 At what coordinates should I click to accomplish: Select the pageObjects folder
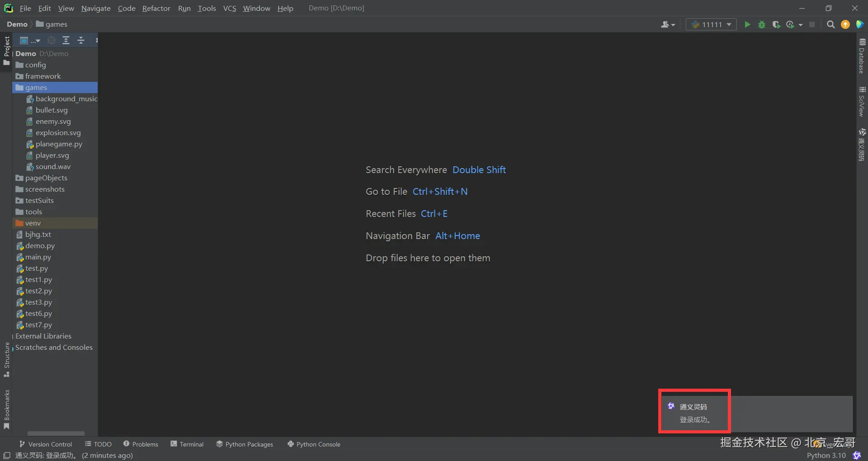click(55, 178)
